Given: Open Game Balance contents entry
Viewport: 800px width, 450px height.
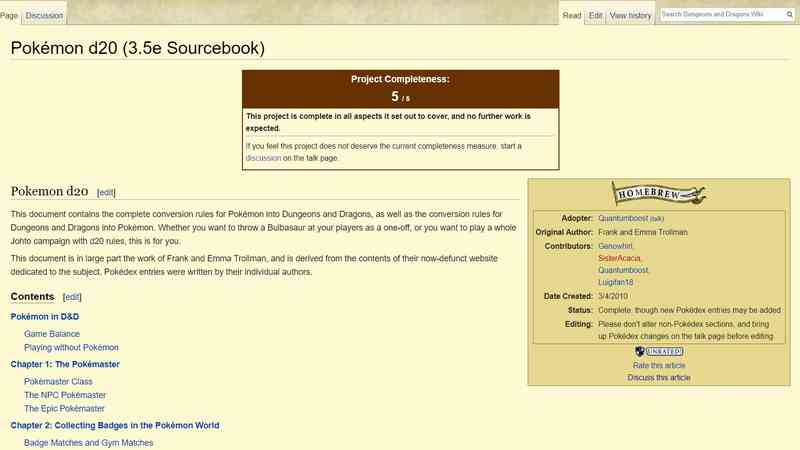Looking at the screenshot, I should [x=52, y=333].
